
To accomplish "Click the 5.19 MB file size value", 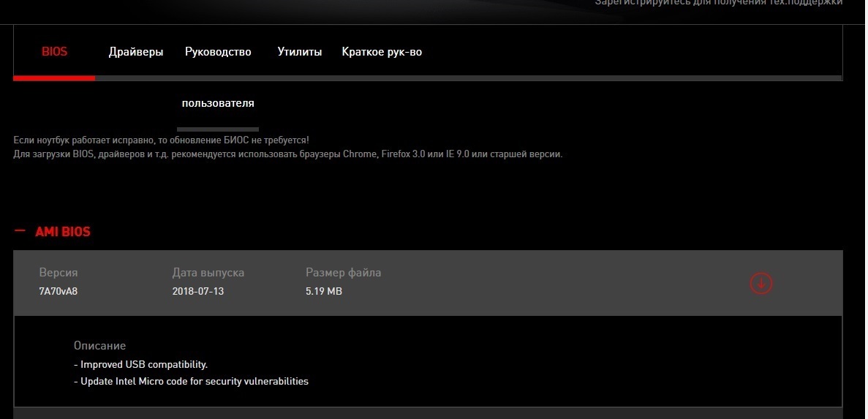I will [x=324, y=291].
